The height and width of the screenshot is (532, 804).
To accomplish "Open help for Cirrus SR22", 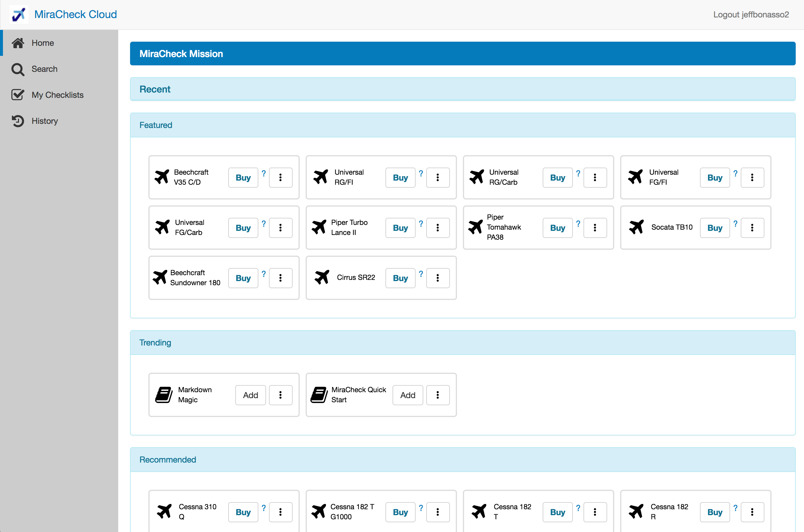I will click(421, 274).
